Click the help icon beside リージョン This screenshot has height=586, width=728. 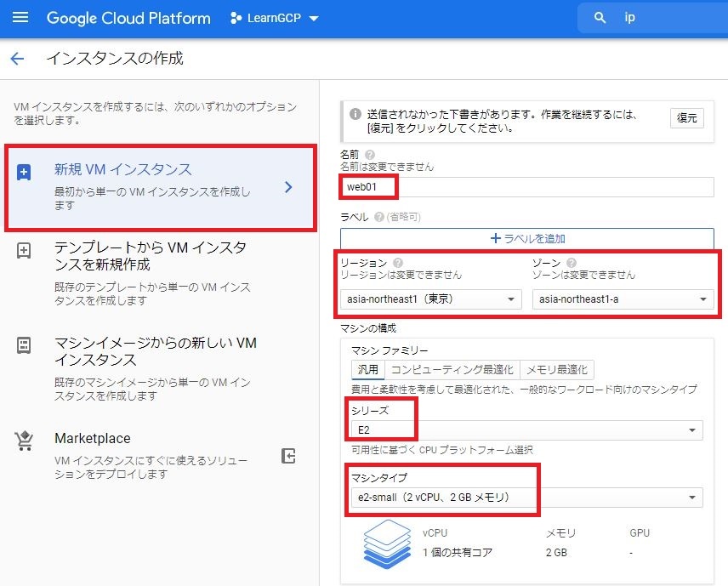point(398,263)
